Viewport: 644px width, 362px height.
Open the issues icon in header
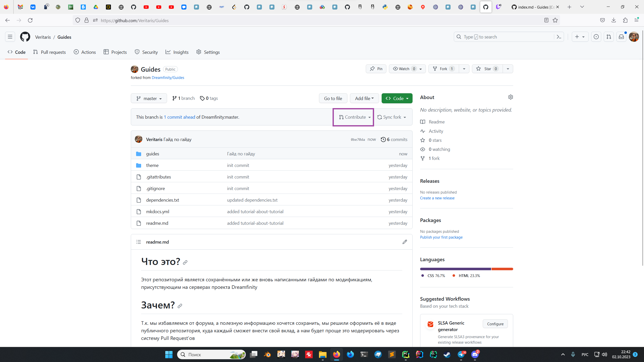pyautogui.click(x=596, y=37)
